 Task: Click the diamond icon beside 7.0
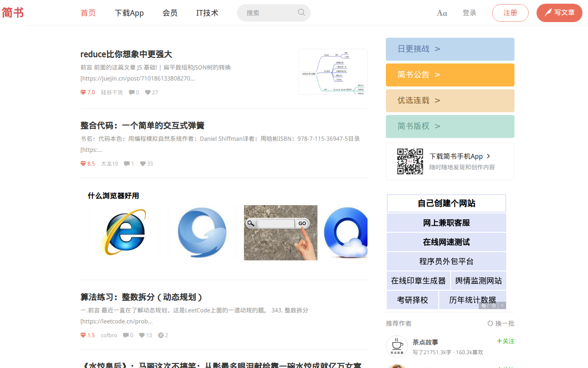click(x=83, y=92)
